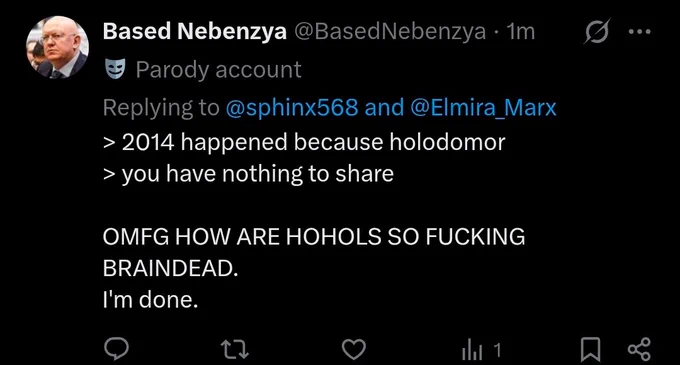
Task: Click the Grok explain-post icon
Action: pos(597,31)
